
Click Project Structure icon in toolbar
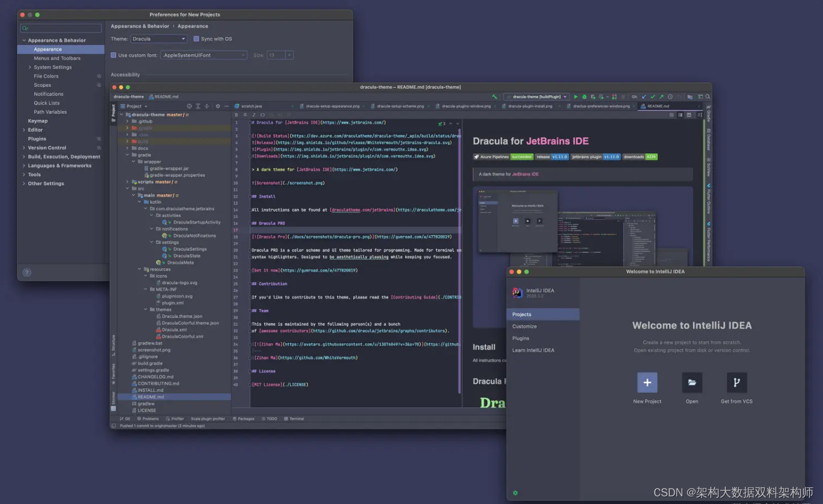(690, 97)
